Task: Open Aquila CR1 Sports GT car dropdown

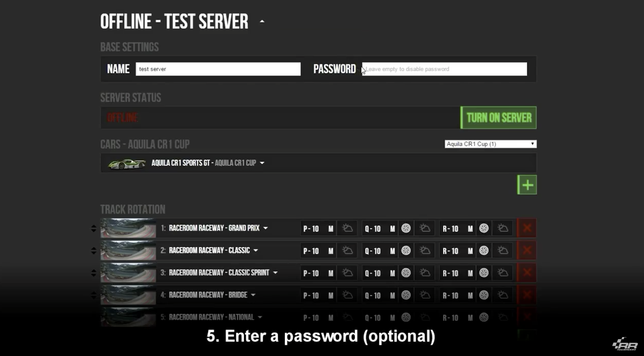Action: 262,163
